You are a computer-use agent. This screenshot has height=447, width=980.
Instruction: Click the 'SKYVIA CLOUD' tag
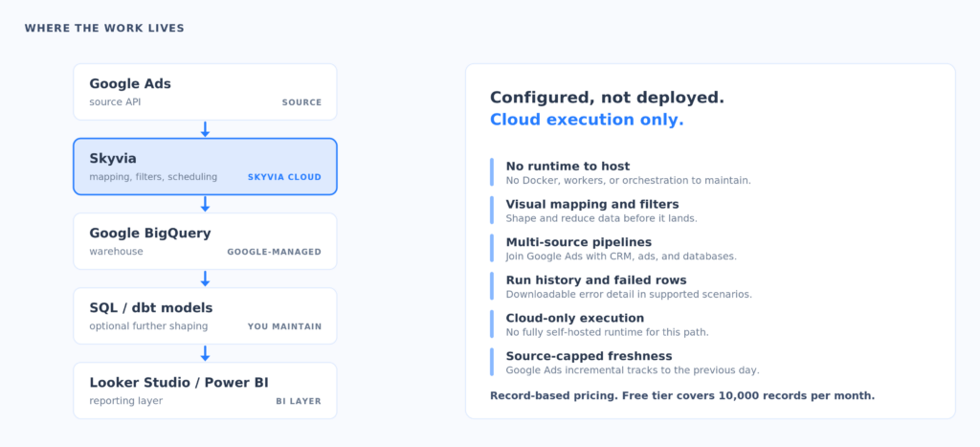(284, 177)
